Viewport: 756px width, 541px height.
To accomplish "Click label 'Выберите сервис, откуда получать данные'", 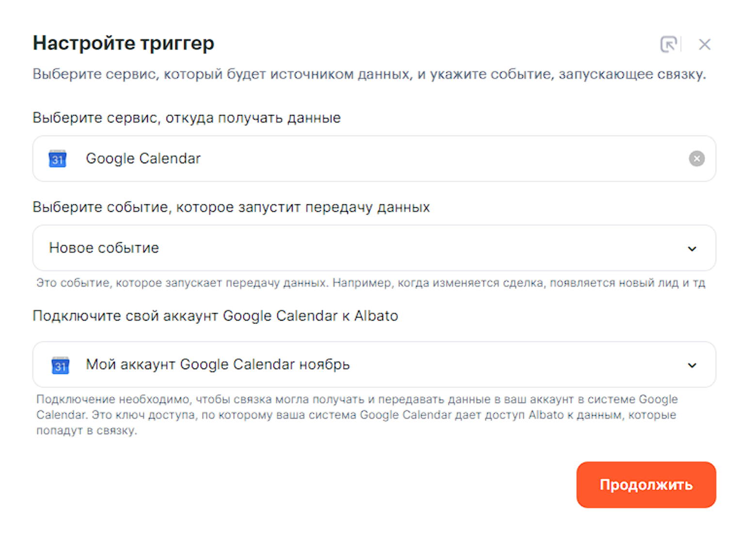I will pos(187,118).
